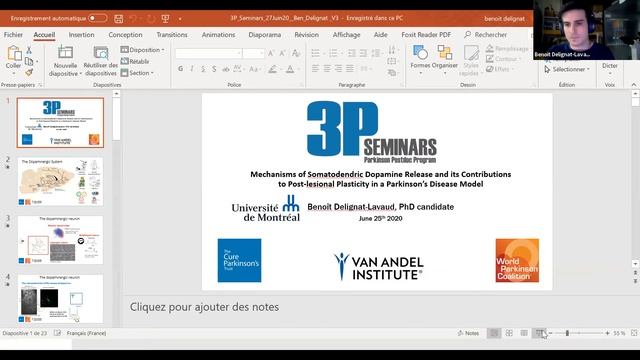
Task: Start slideshow from the quick access icon
Action: [x=165, y=19]
